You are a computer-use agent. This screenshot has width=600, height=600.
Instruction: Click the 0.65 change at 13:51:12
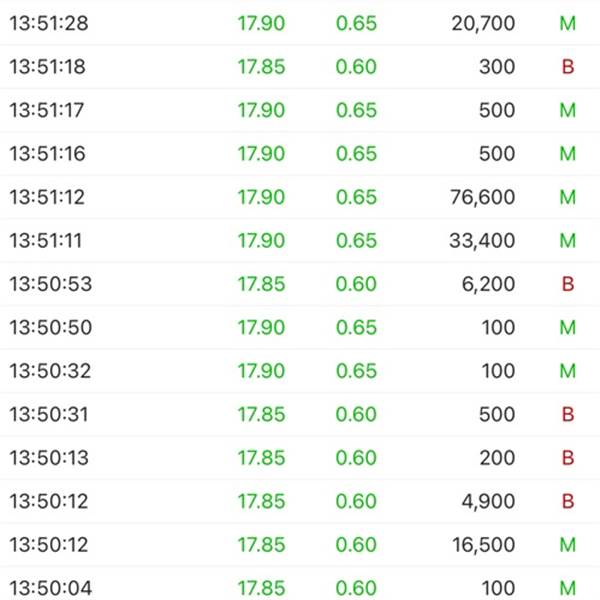coord(356,197)
